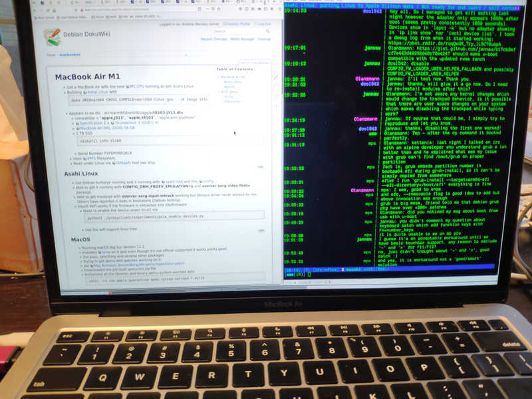Open the 'House' bookmark on the toolbar

(x=96, y=17)
